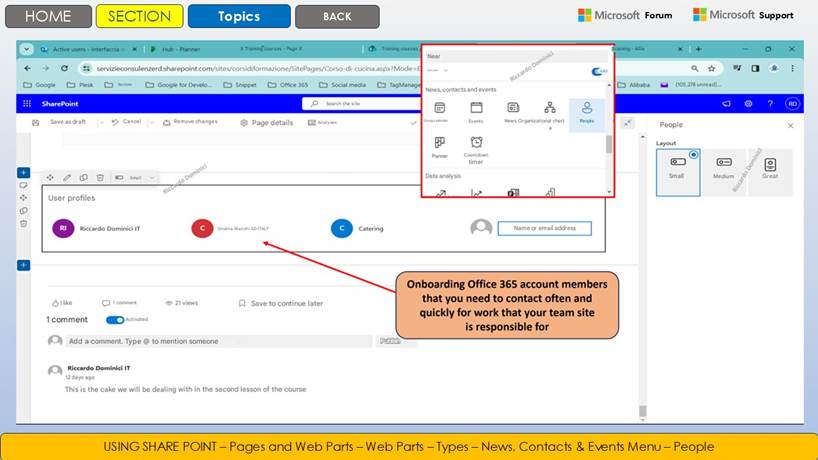
Task: Add a new section above the web part
Action: (23, 173)
